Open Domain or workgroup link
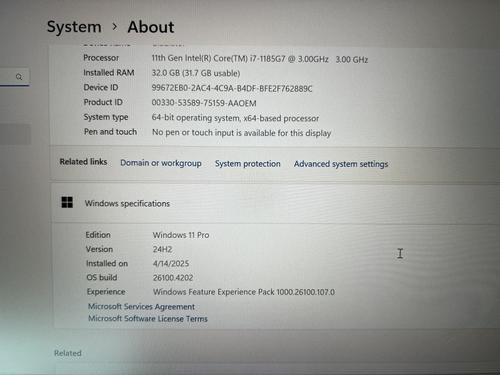 (161, 163)
